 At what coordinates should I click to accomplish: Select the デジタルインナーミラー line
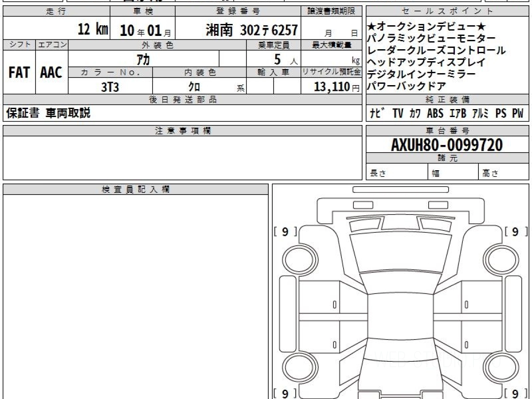[422, 74]
